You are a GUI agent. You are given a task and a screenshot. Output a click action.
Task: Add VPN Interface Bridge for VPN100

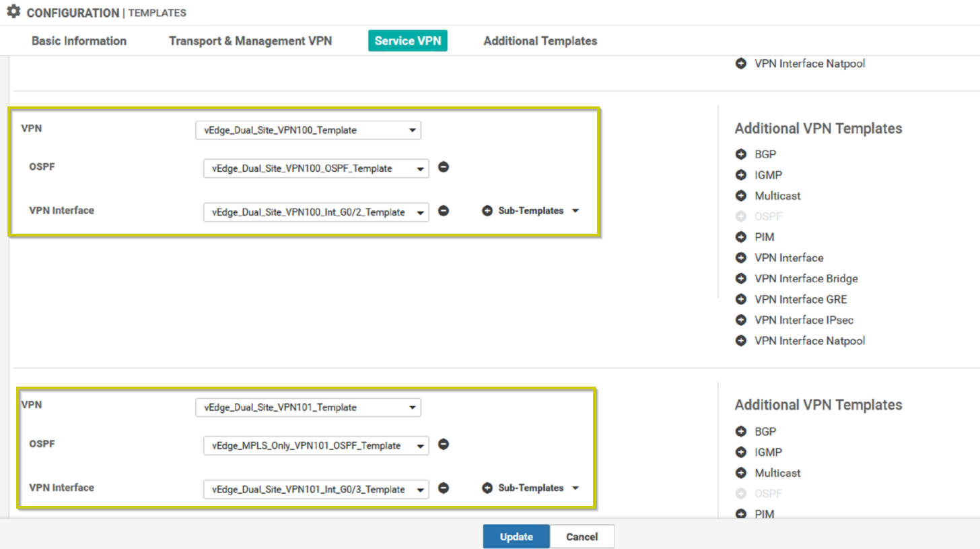coord(741,278)
